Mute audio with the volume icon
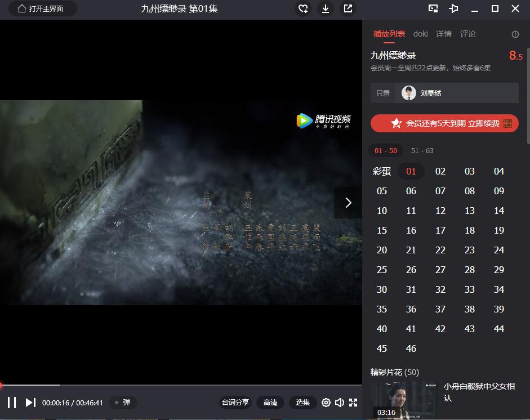The width and height of the screenshot is (530, 420). [x=340, y=403]
